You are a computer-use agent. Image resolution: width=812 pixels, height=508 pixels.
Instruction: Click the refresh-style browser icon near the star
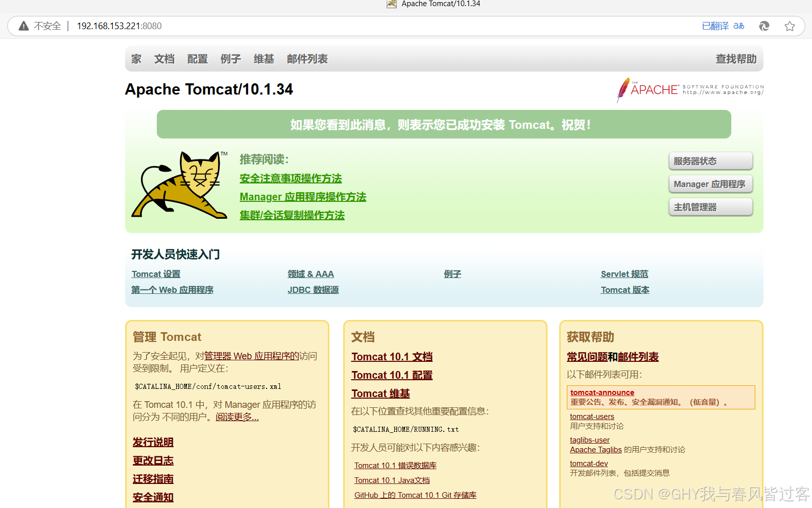(764, 26)
